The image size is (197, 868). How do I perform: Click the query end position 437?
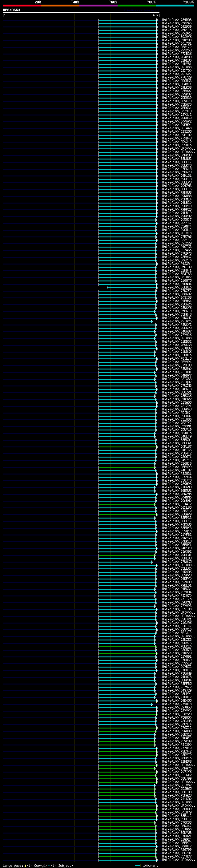(x=155, y=15)
